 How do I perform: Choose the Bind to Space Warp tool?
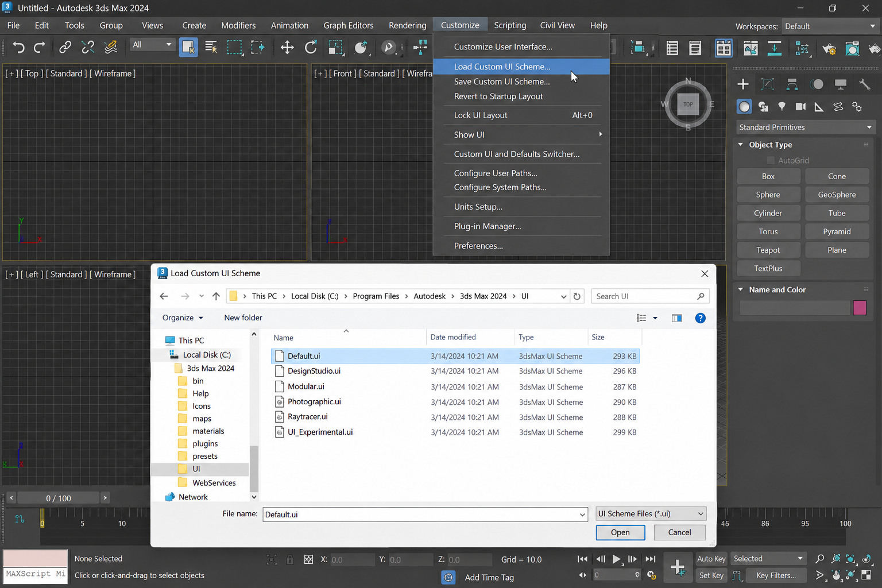[x=111, y=48]
